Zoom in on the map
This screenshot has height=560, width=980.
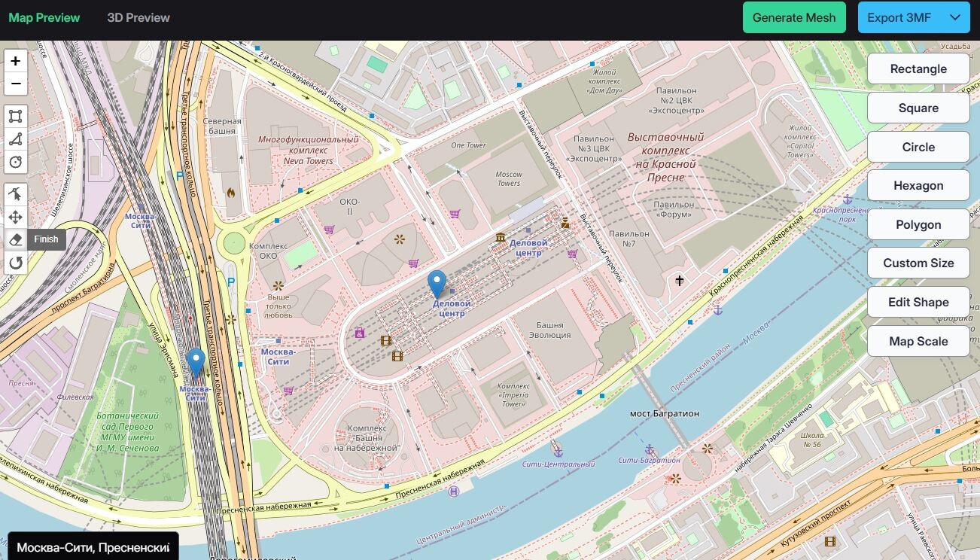(x=15, y=61)
